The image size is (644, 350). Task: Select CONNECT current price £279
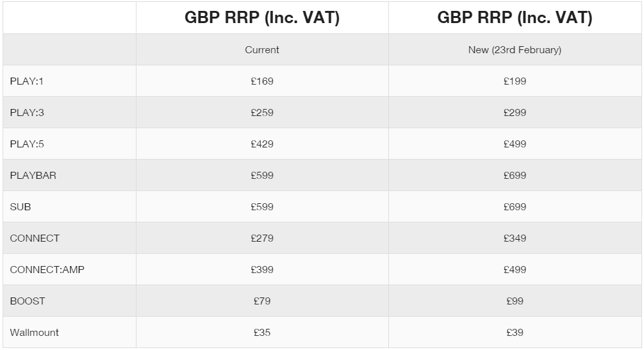point(262,238)
